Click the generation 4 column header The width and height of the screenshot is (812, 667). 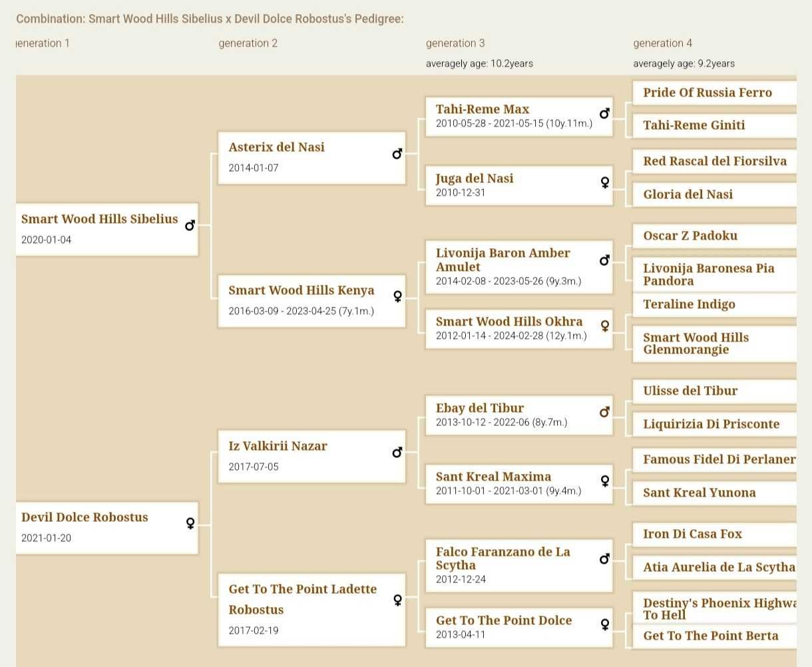tap(662, 43)
